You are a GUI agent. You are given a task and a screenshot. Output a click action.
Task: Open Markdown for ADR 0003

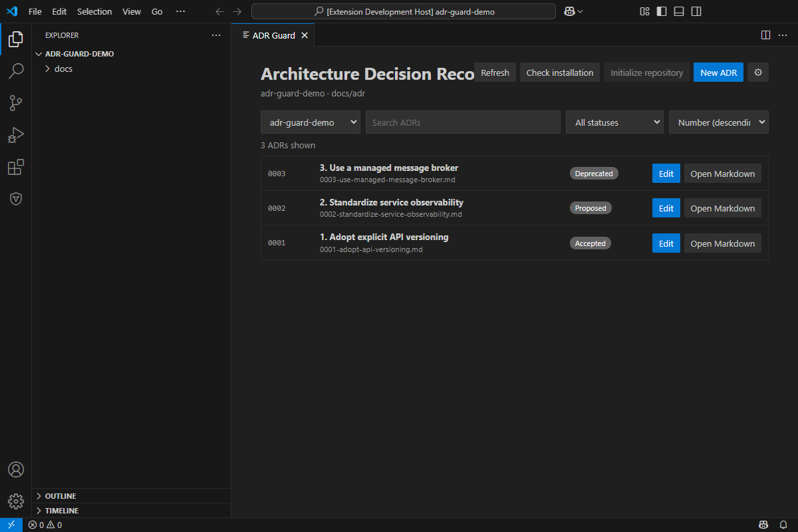(x=723, y=174)
